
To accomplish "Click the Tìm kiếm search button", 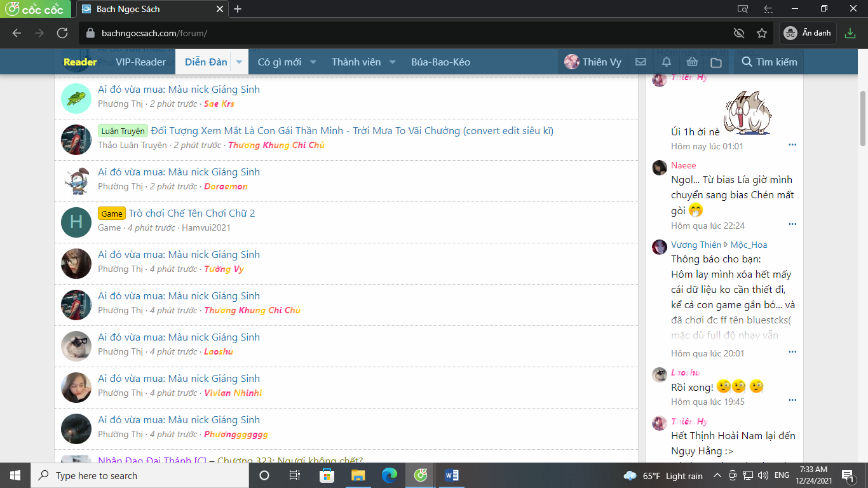I will pyautogui.click(x=769, y=62).
